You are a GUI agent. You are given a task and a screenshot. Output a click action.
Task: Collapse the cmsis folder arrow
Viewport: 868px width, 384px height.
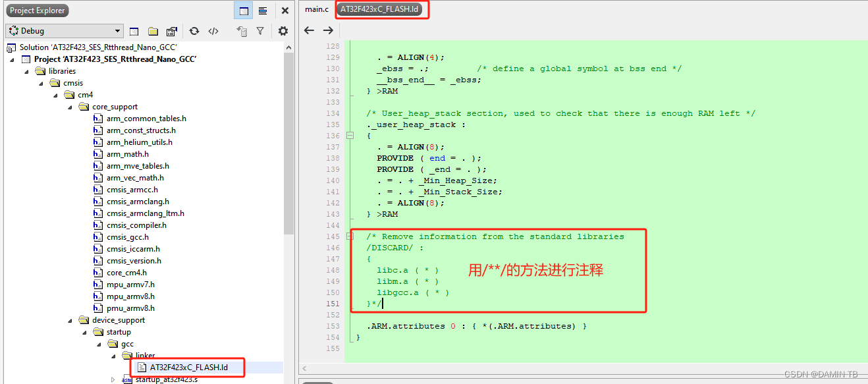pos(41,83)
